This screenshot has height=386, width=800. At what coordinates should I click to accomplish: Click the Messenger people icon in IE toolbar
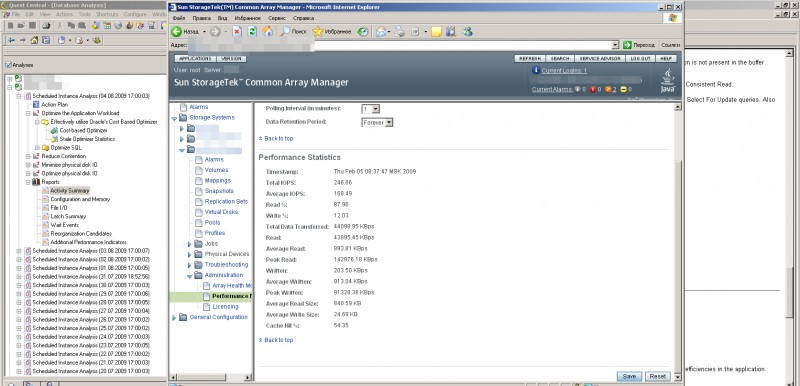click(x=467, y=32)
